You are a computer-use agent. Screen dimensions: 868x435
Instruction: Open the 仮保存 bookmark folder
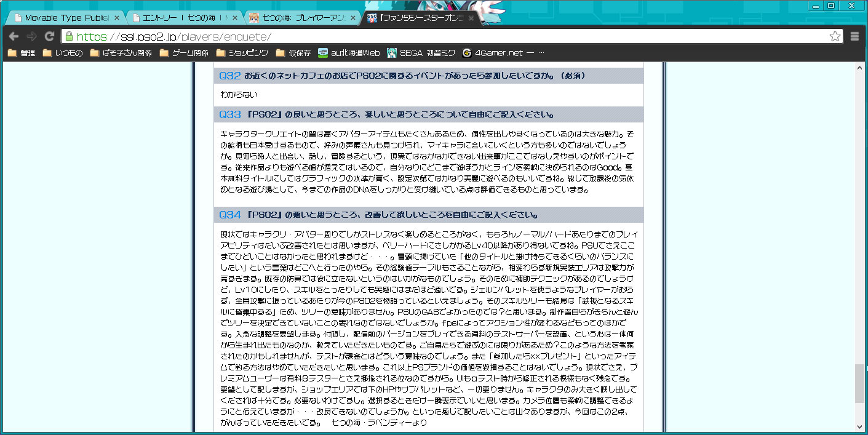[293, 53]
